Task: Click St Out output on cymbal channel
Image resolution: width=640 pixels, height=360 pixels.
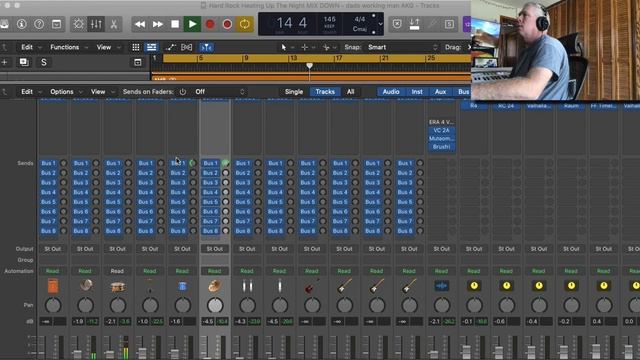Action: pos(215,249)
